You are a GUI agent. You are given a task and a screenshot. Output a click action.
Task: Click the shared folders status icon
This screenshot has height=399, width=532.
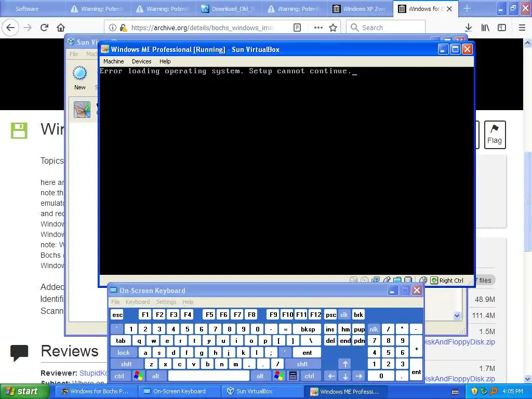397,280
